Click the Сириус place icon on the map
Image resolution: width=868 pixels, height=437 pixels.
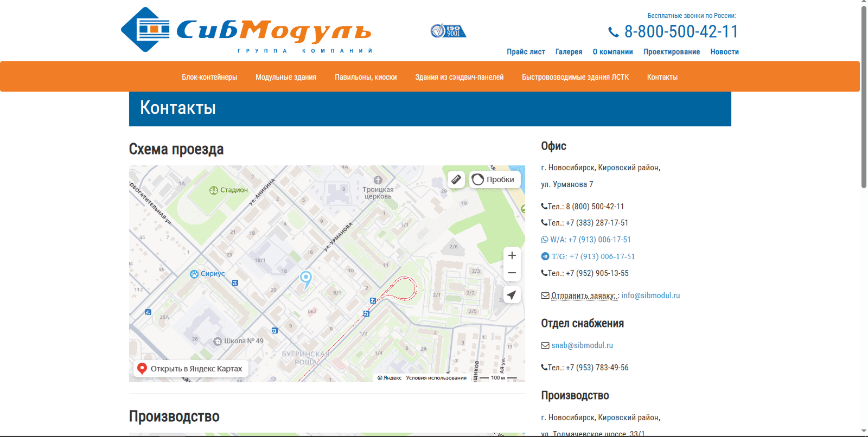coord(194,274)
